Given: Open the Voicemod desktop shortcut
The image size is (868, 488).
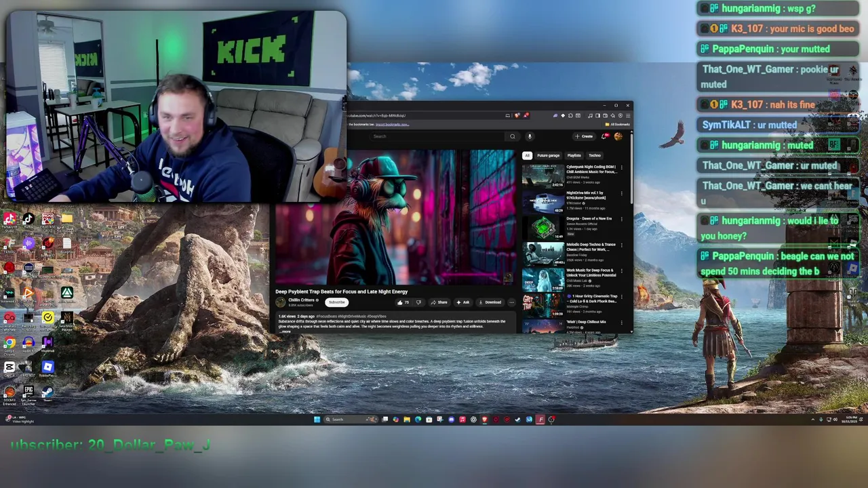Looking at the screenshot, I should click(x=9, y=293).
